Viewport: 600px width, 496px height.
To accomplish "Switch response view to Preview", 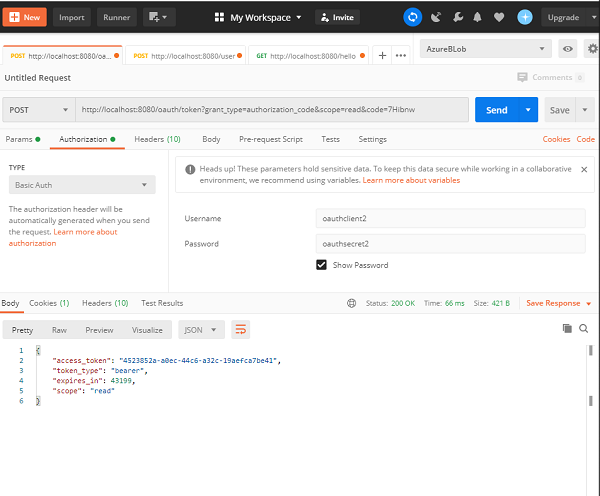I will pyautogui.click(x=99, y=329).
